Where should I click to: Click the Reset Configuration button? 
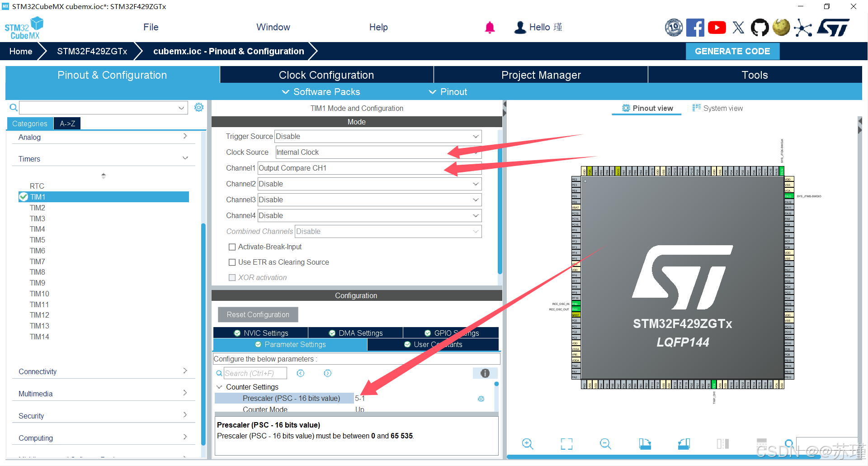[x=258, y=314]
